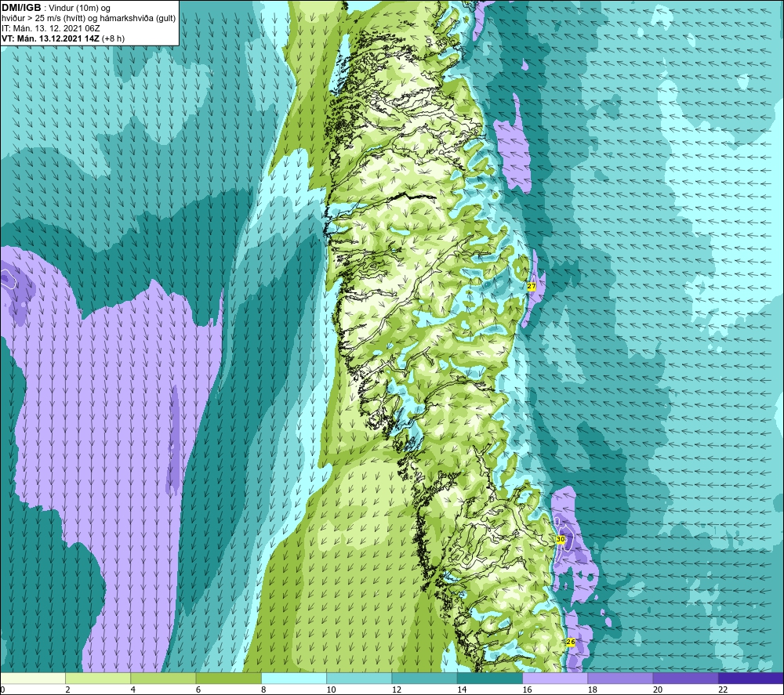
Task: Click the title text "DMI/IGB"
Action: [21, 8]
